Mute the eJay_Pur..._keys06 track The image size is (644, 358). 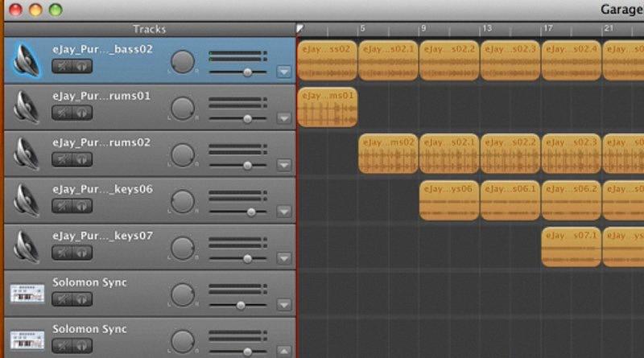(x=62, y=206)
